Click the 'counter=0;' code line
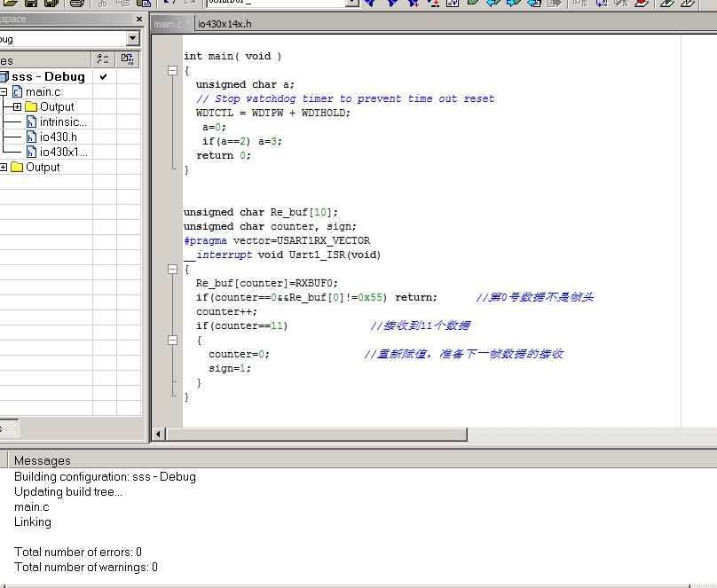 click(240, 354)
